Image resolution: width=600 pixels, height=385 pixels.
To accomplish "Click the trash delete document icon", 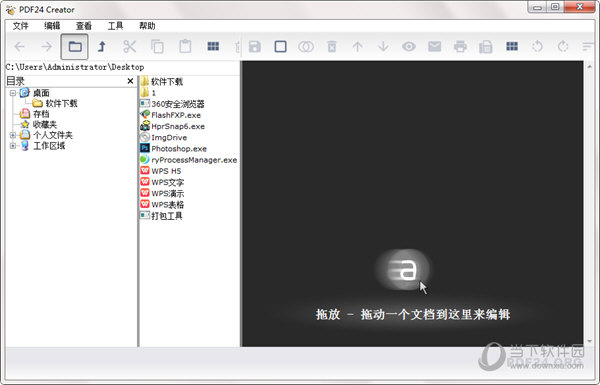I will click(332, 47).
